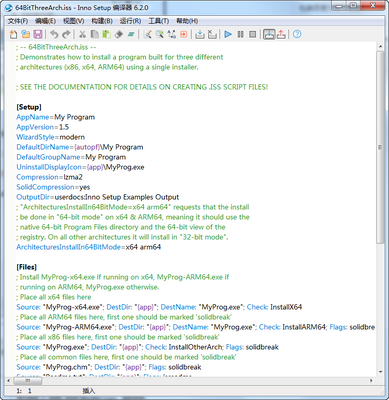
Task: Click the InstallOtherArch check text
Action: tap(195, 347)
